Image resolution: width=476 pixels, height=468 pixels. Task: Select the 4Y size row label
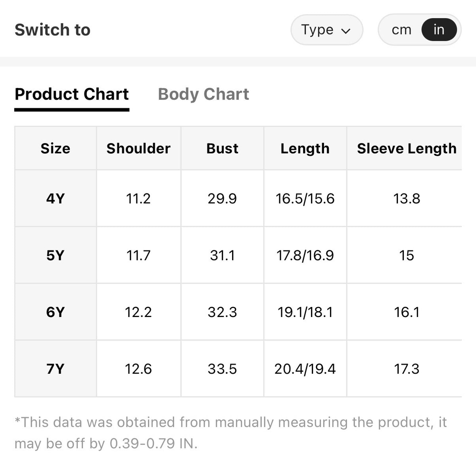point(56,199)
